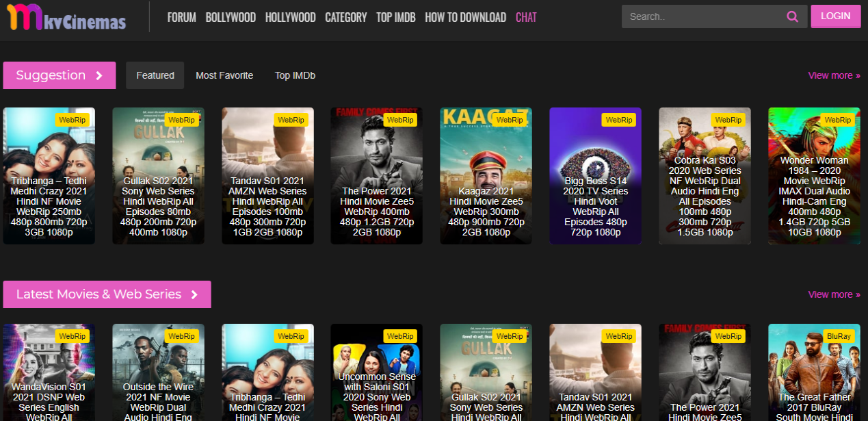The image size is (868, 421).
Task: Click WebRip badge on Bigg Boss poster
Action: [619, 120]
